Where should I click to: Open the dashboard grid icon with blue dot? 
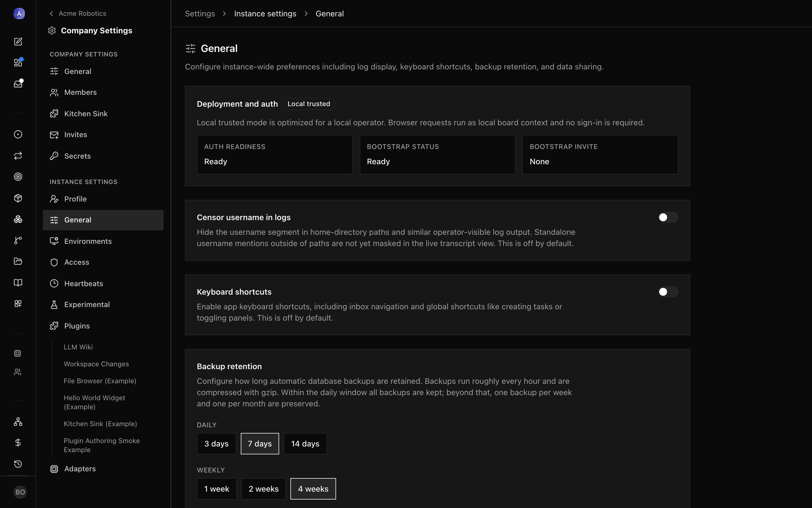[18, 62]
